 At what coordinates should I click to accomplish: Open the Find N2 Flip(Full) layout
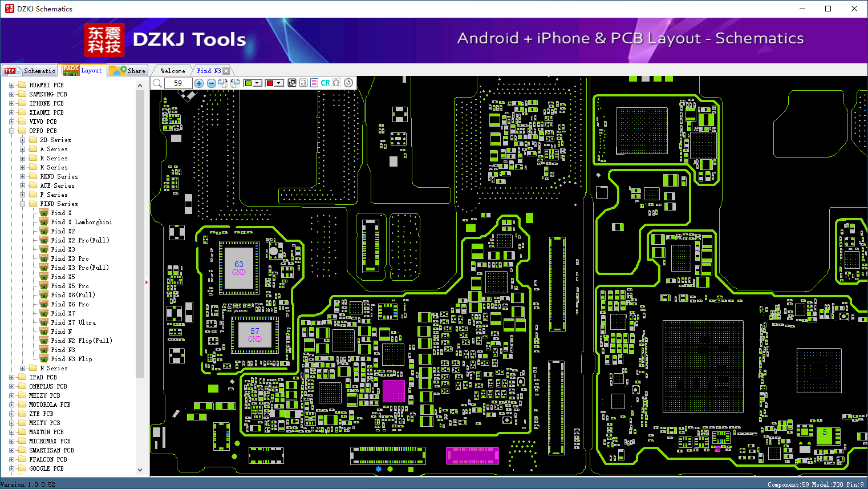tap(82, 341)
